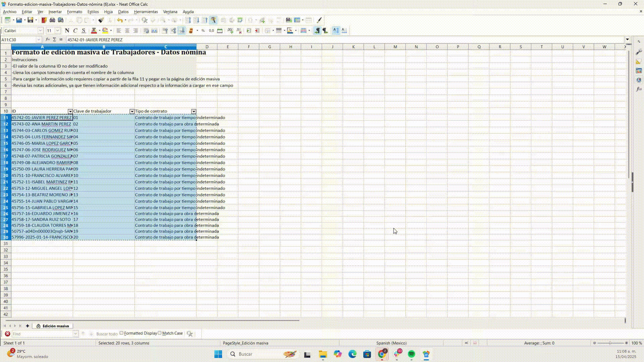The height and width of the screenshot is (362, 644).
Task: Increase the cell indent
Action: coord(249,31)
